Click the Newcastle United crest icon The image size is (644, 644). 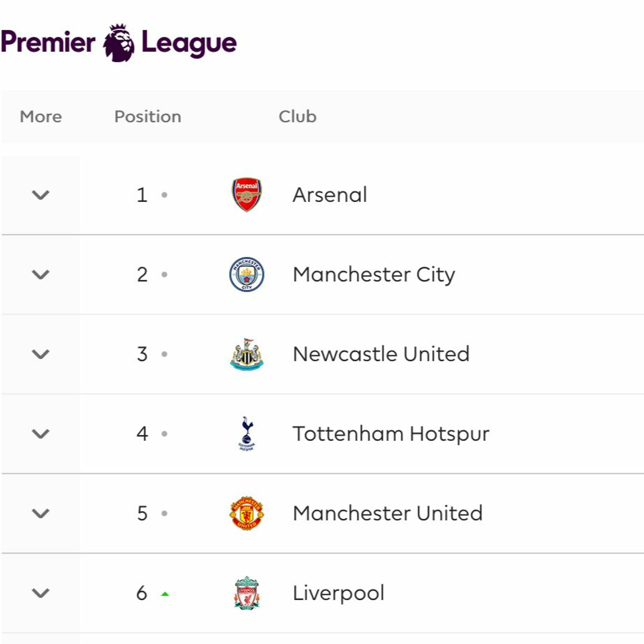click(247, 354)
